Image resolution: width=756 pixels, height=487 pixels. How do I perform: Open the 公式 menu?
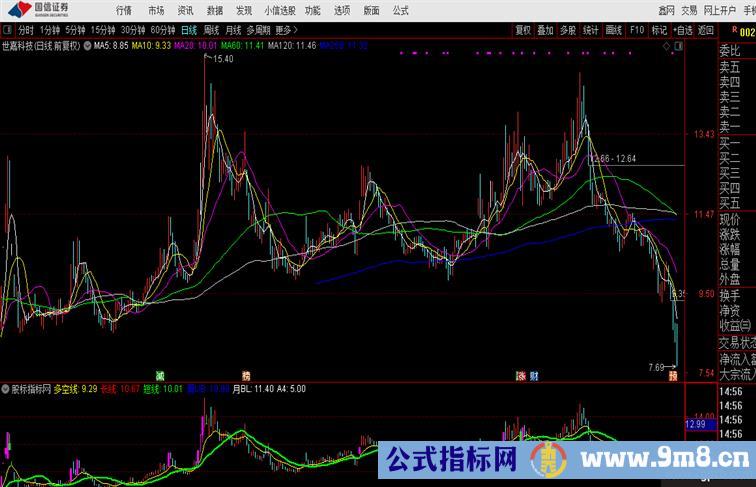tap(400, 9)
